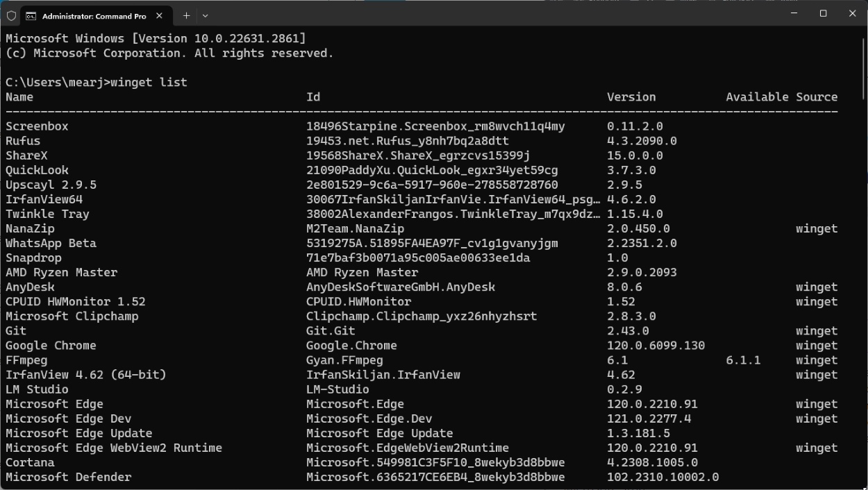Click the close X on the Command Prompt tab
Image resolution: width=868 pixels, height=490 pixels.
pos(159,15)
